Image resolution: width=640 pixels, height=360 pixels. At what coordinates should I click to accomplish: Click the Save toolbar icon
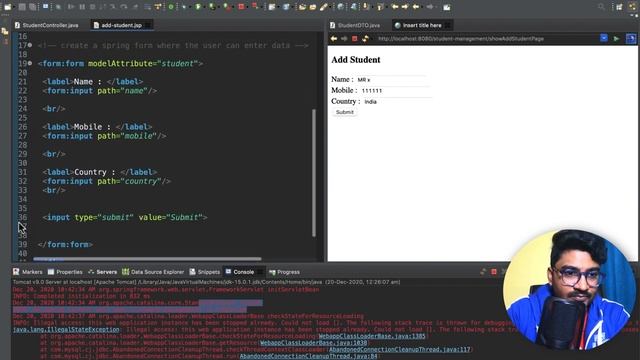click(x=22, y=7)
